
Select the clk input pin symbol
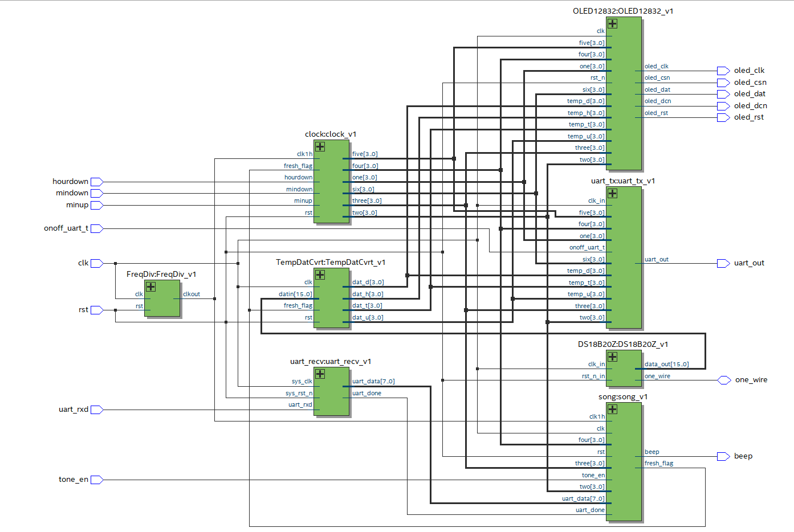pyautogui.click(x=97, y=263)
